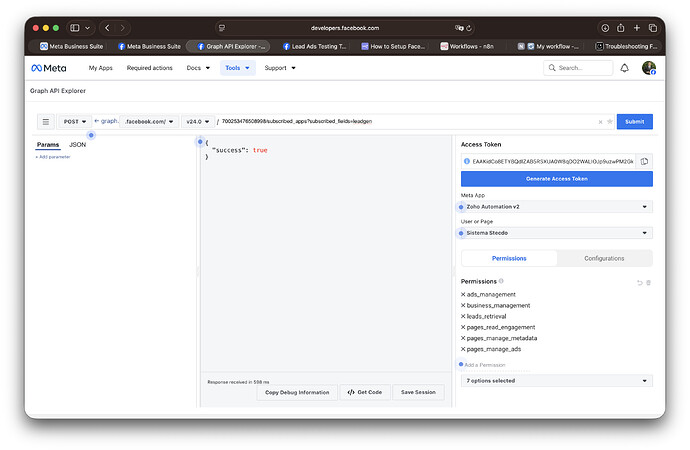Viewport: 690px width, 450px height.
Task: Open the POST method dropdown
Action: coord(75,121)
